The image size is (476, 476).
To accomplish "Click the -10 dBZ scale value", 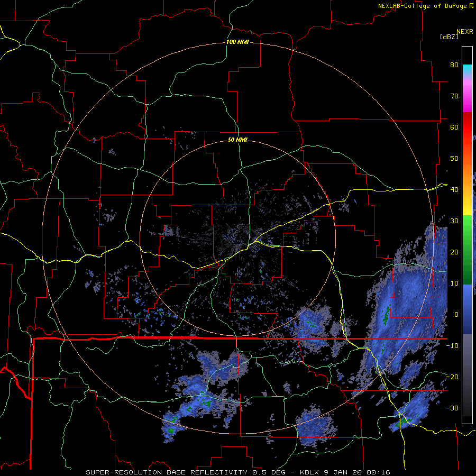I will (x=452, y=346).
